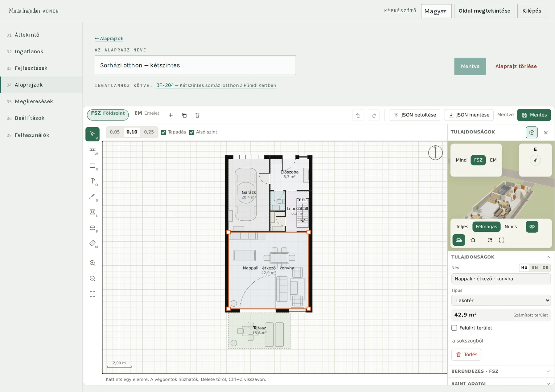The height and width of the screenshot is (392, 555).
Task: Show FSZ level in 3D preview
Action: 478,160
